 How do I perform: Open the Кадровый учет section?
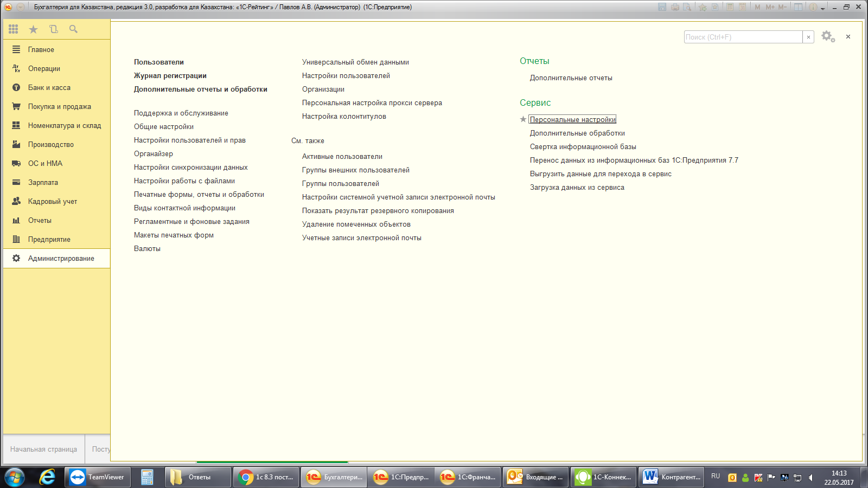56,201
